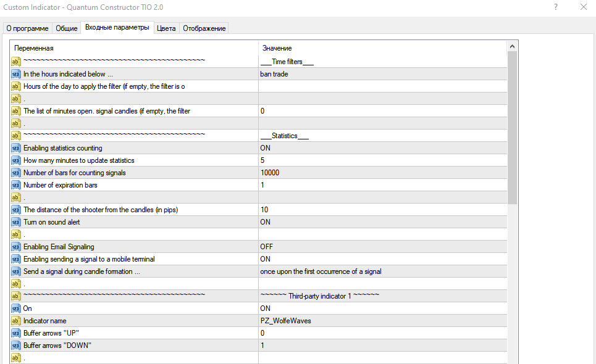The width and height of the screenshot is (596, 364).
Task: Toggle the ON value for Turn on sound alert
Action: click(x=383, y=222)
